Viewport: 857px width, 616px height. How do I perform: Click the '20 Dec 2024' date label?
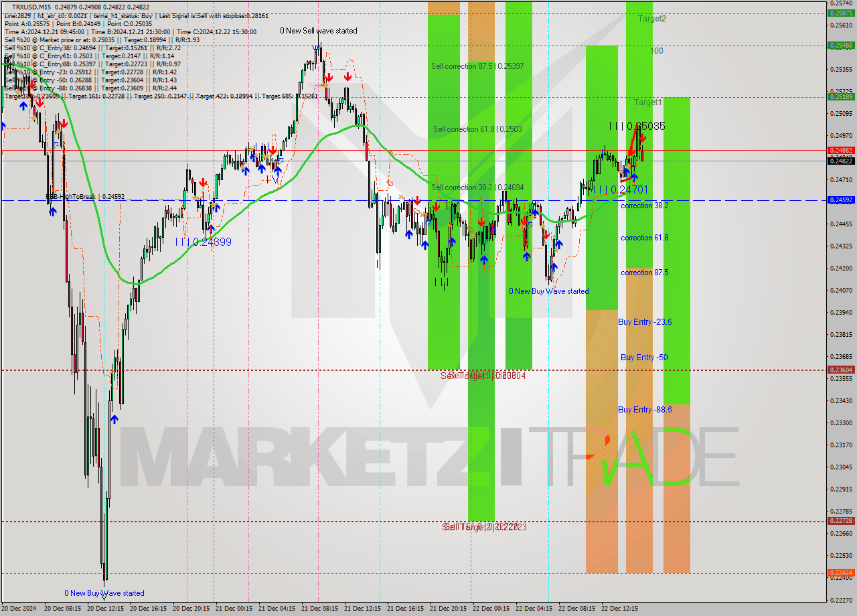click(x=20, y=609)
